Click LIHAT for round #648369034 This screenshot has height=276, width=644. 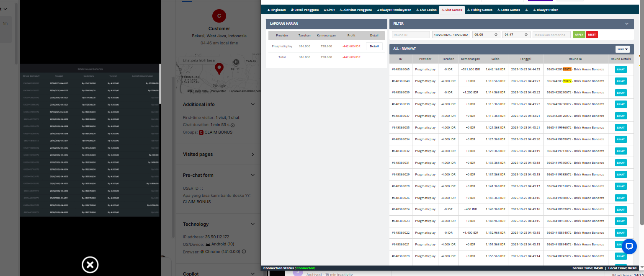(x=621, y=139)
